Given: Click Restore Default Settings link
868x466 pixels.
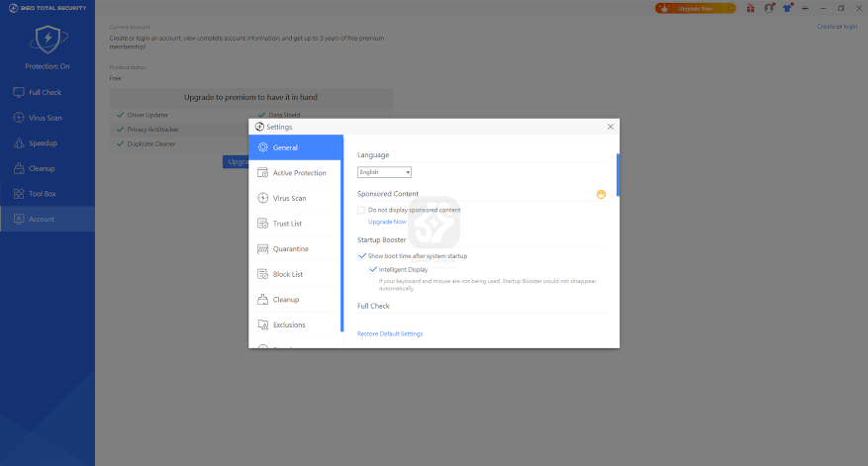Looking at the screenshot, I should [390, 333].
